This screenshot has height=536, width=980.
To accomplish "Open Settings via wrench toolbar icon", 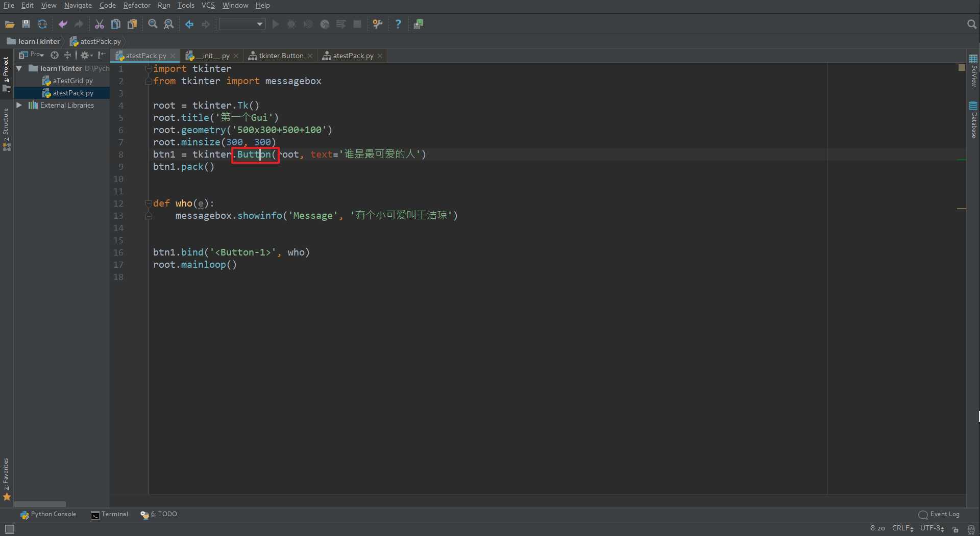I will point(378,24).
